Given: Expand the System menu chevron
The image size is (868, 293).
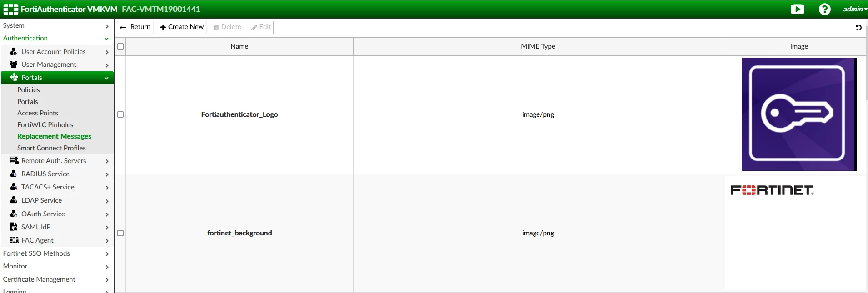Looking at the screenshot, I should click(107, 26).
